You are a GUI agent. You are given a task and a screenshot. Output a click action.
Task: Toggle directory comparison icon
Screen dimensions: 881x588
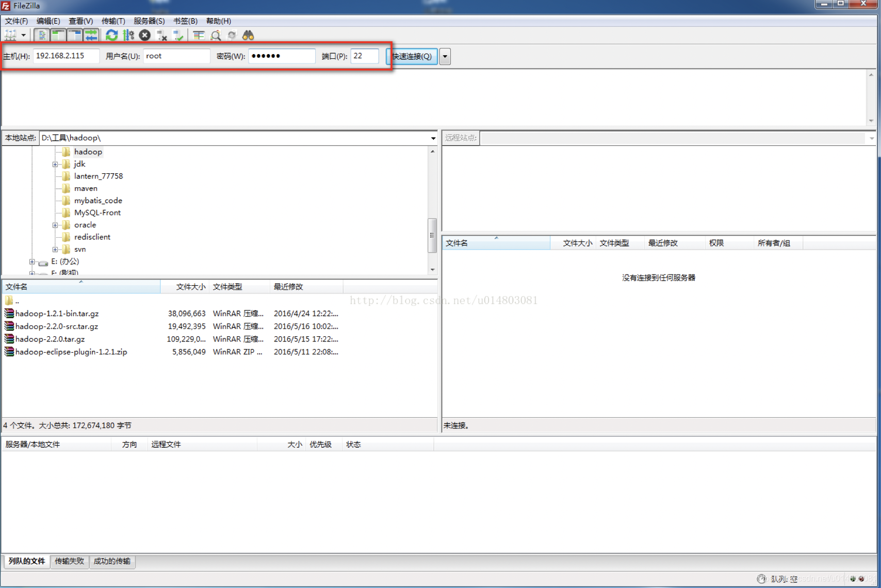coord(216,35)
